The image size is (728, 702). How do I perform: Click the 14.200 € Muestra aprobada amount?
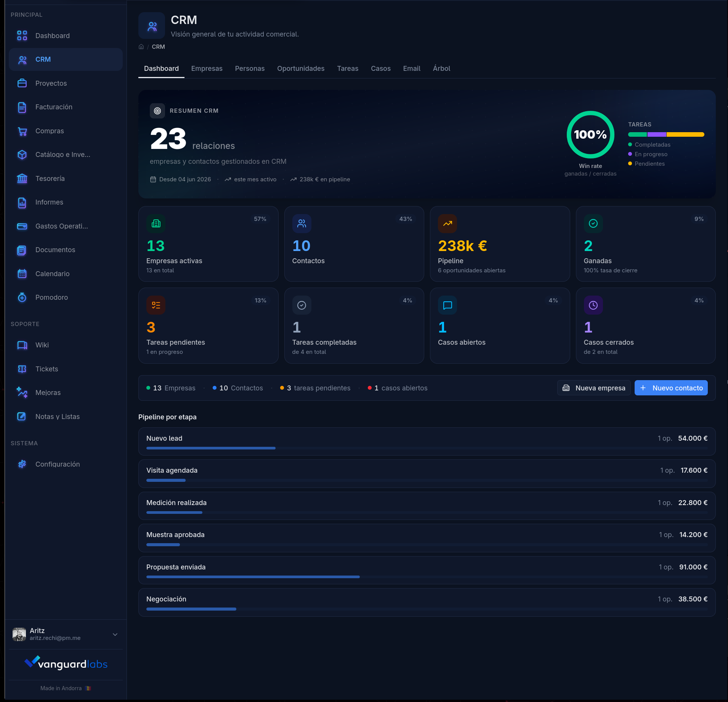(x=693, y=535)
